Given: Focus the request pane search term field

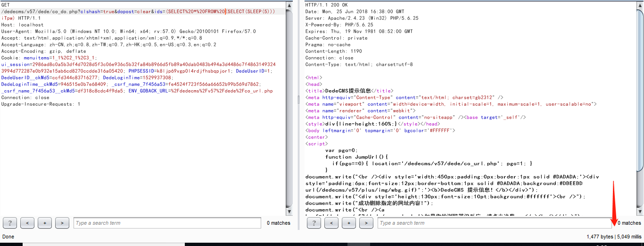Looking at the screenshot, I should point(167,223).
